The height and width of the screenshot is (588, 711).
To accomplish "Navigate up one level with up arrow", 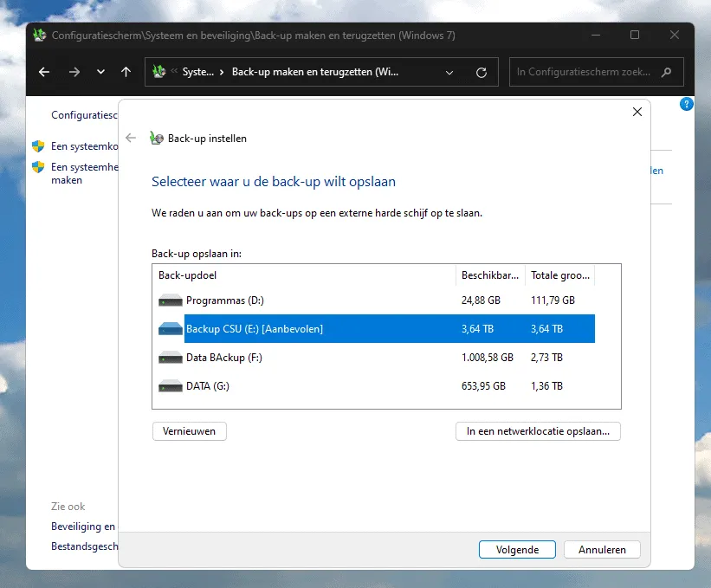I will pyautogui.click(x=126, y=72).
